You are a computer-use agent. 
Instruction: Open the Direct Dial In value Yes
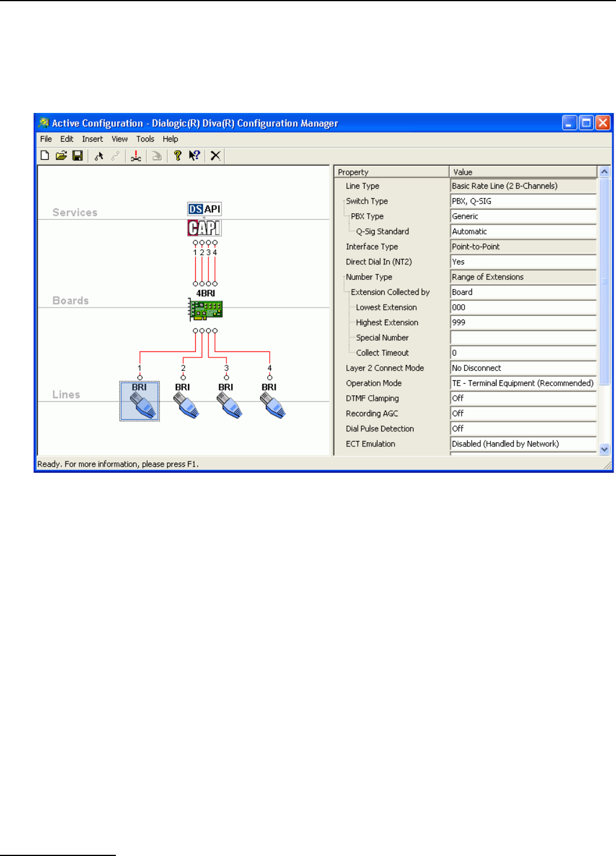coord(524,262)
